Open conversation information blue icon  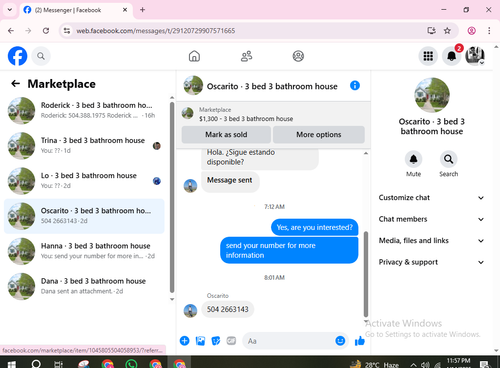(x=355, y=86)
